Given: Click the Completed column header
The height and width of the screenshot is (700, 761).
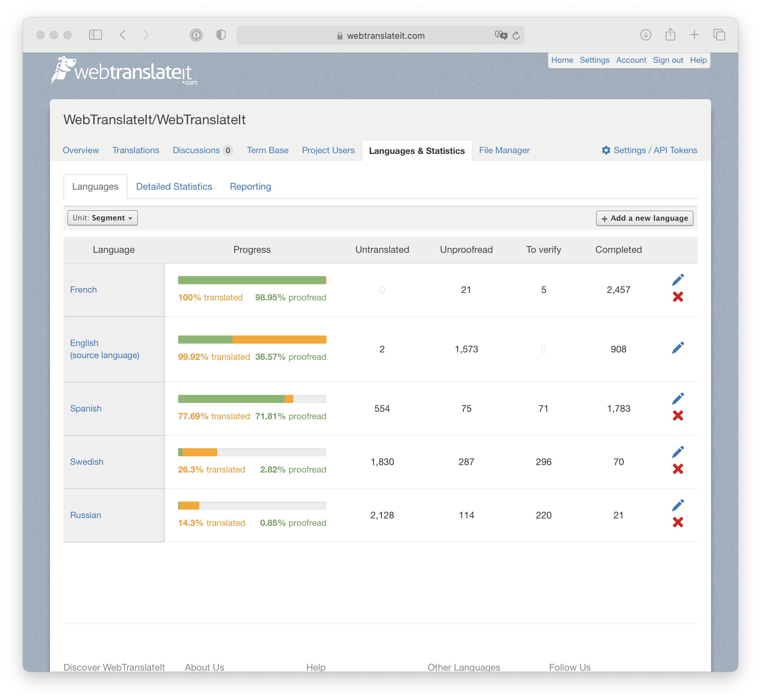Looking at the screenshot, I should tap(618, 250).
